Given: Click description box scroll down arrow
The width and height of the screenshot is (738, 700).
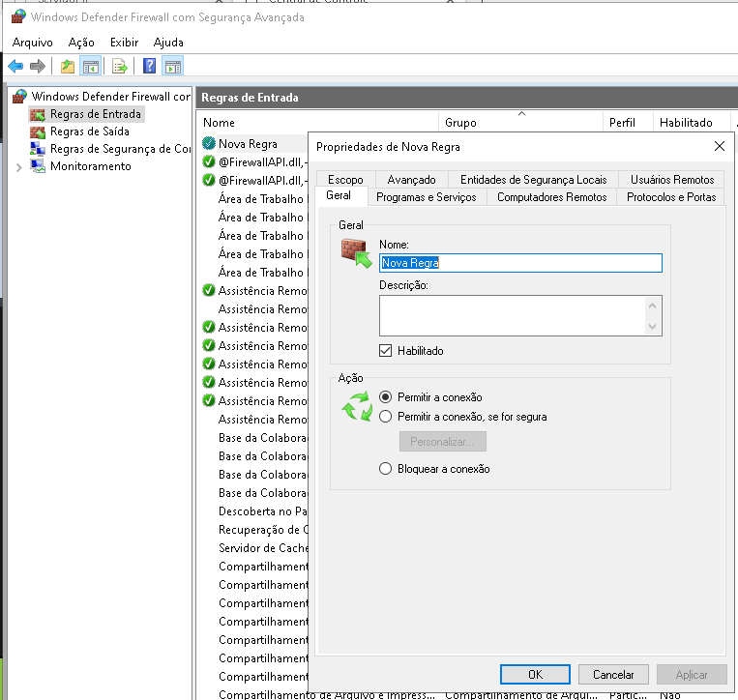Looking at the screenshot, I should 652,326.
